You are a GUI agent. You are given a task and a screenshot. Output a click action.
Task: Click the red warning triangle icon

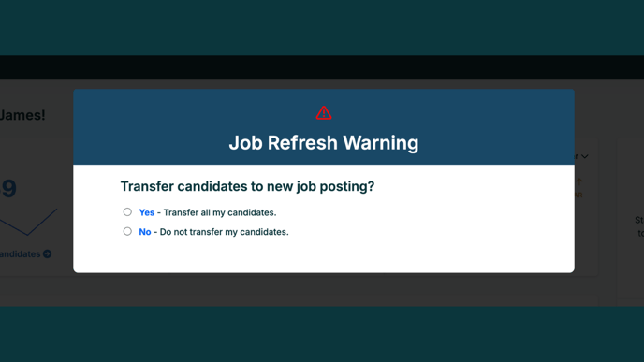point(324,113)
